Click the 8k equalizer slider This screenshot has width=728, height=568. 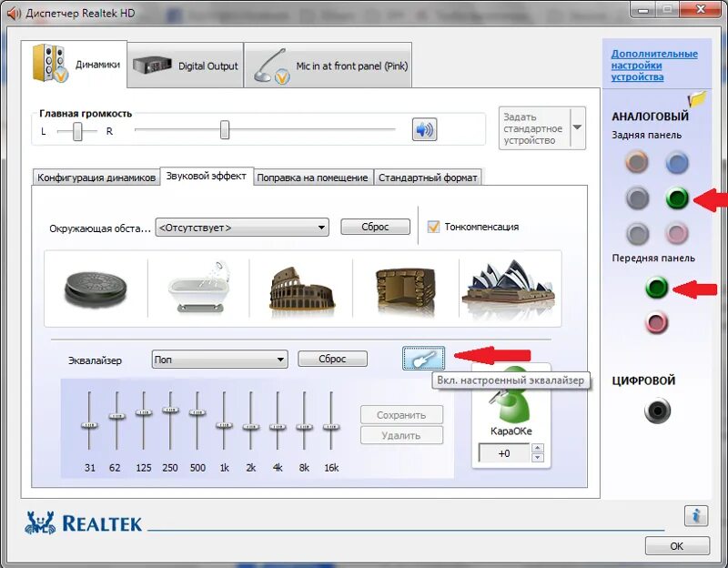click(x=305, y=426)
